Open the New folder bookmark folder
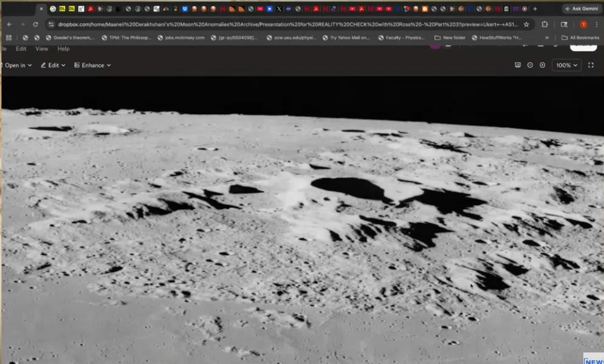The width and height of the screenshot is (604, 364). pyautogui.click(x=450, y=38)
